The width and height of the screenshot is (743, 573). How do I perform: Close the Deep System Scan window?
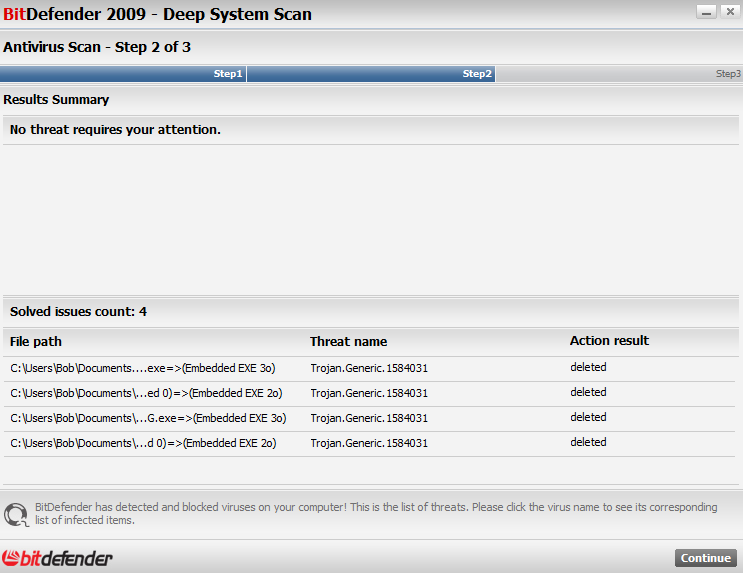pos(731,12)
